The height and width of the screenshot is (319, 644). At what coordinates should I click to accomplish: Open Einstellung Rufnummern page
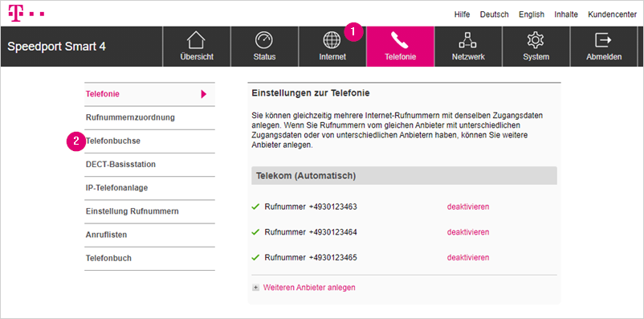click(149, 211)
